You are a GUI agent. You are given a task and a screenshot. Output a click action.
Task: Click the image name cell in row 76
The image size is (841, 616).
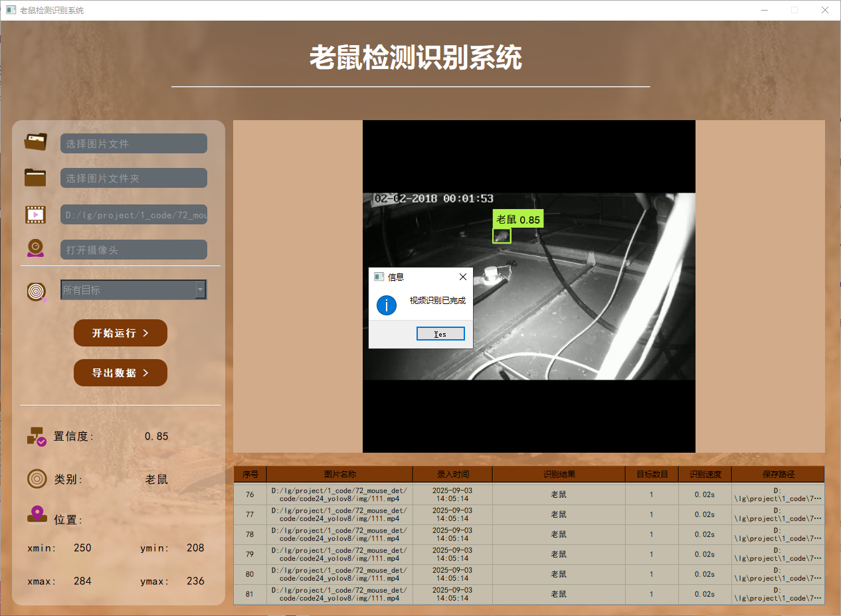340,495
